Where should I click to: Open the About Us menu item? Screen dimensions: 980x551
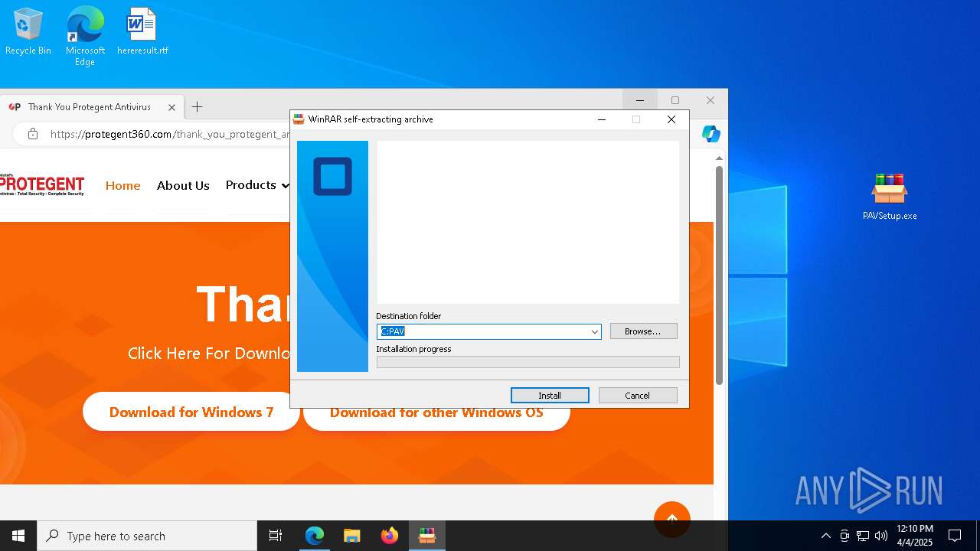coord(183,185)
